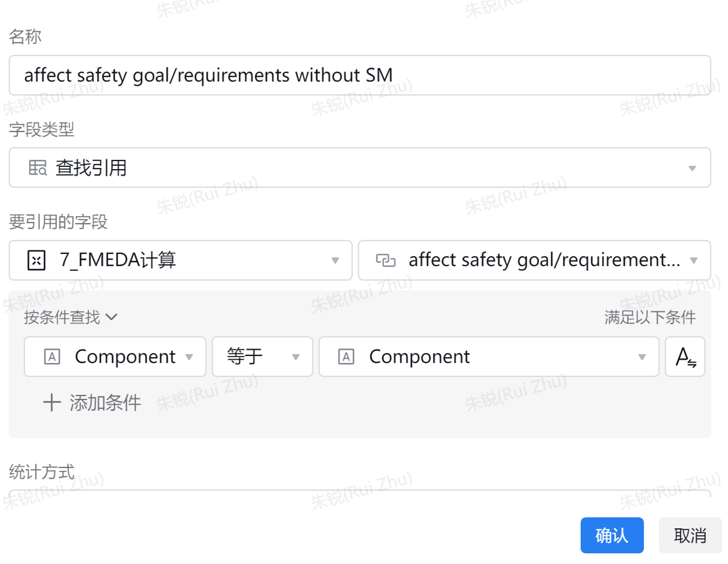Open the 7_FMEDA计算 table selector

click(335, 260)
